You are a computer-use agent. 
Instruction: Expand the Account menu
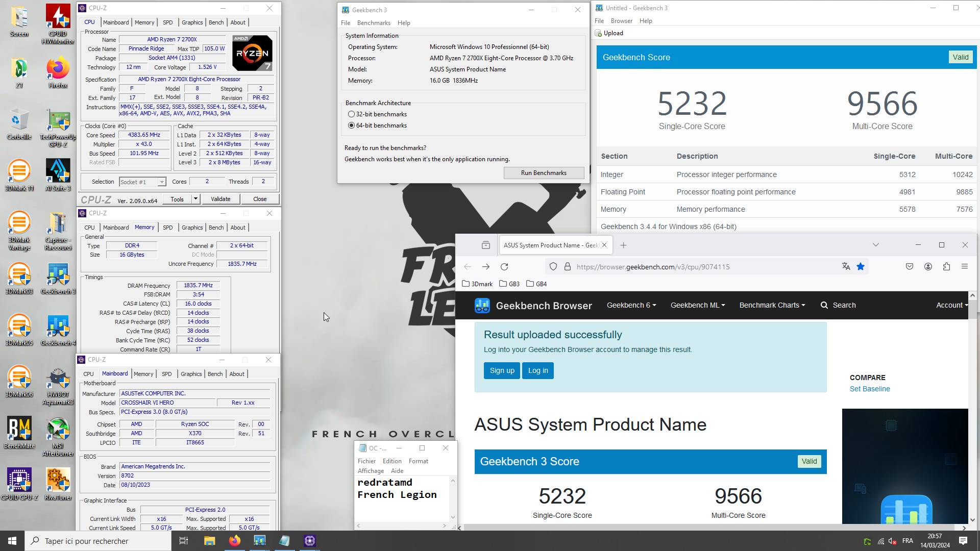point(952,305)
